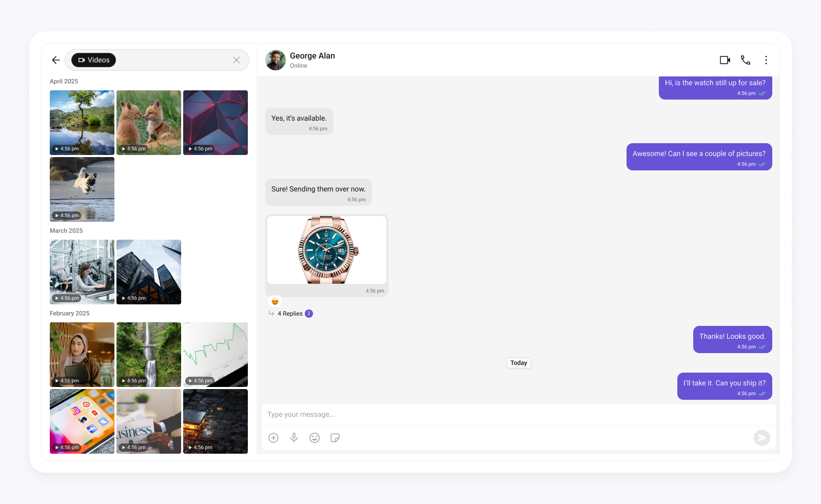Click George Alan's name in header
Image resolution: width=821 pixels, height=504 pixels.
click(312, 56)
